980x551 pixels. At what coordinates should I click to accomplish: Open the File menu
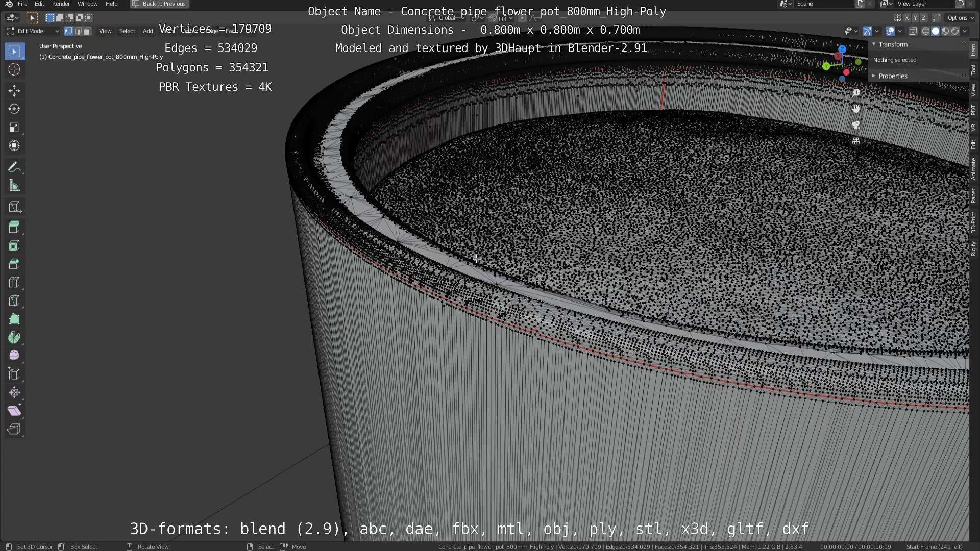pyautogui.click(x=22, y=4)
